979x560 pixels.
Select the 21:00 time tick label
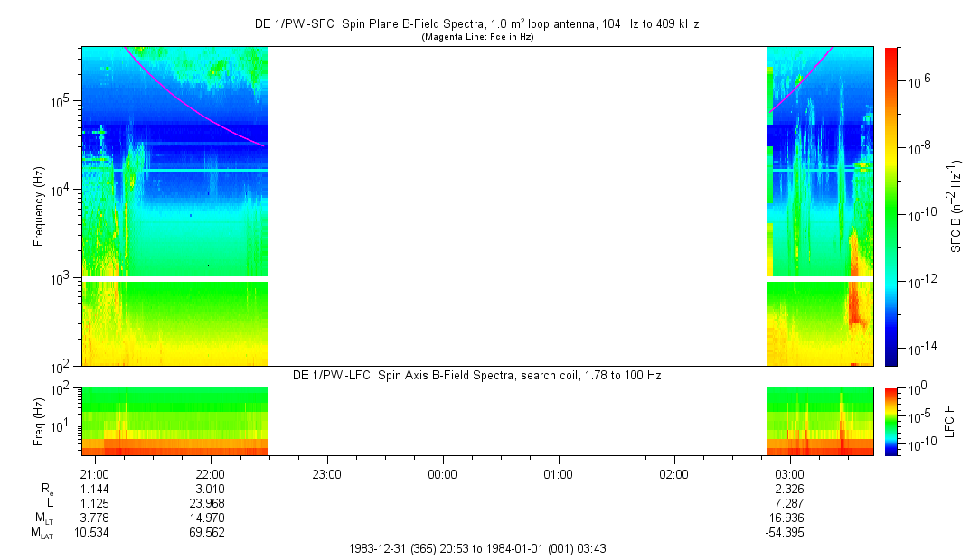coord(95,473)
